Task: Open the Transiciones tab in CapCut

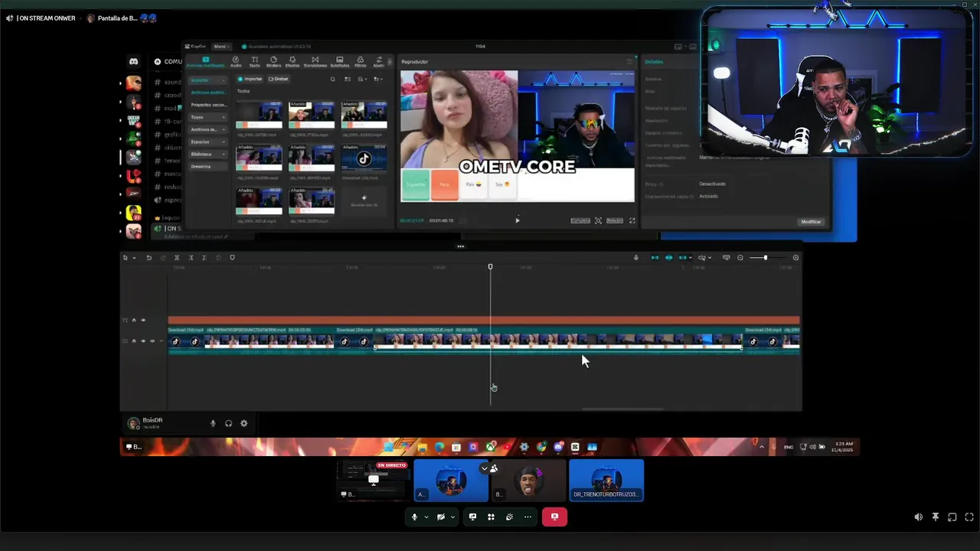Action: (315, 62)
